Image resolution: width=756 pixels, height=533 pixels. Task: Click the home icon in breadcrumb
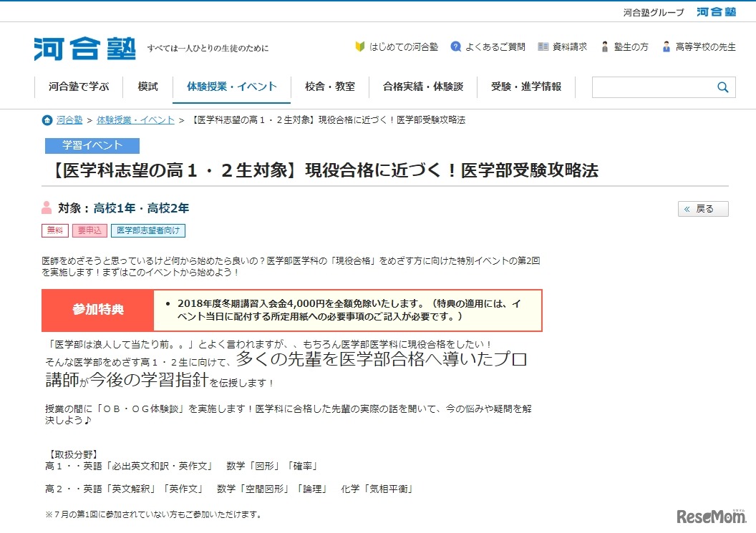click(47, 120)
